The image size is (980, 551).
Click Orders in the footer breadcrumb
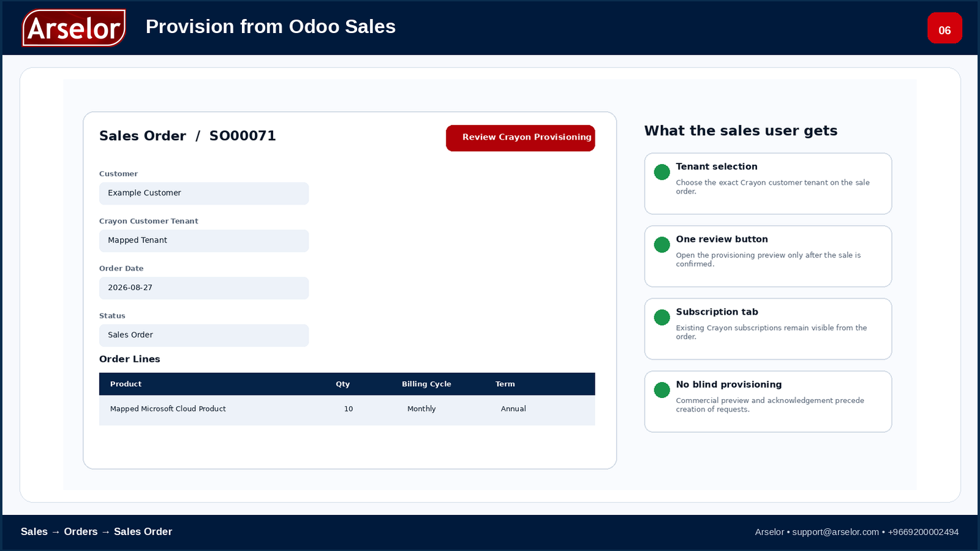(81, 531)
